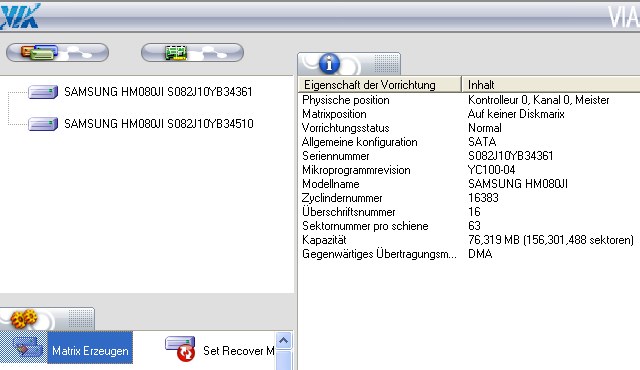Click the Set Recover label

click(239, 351)
